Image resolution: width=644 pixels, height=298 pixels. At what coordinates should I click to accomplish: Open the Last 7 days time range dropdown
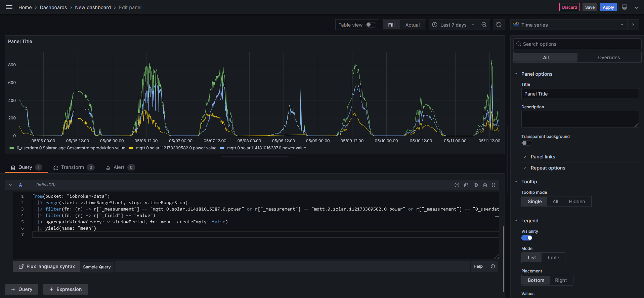pos(453,25)
